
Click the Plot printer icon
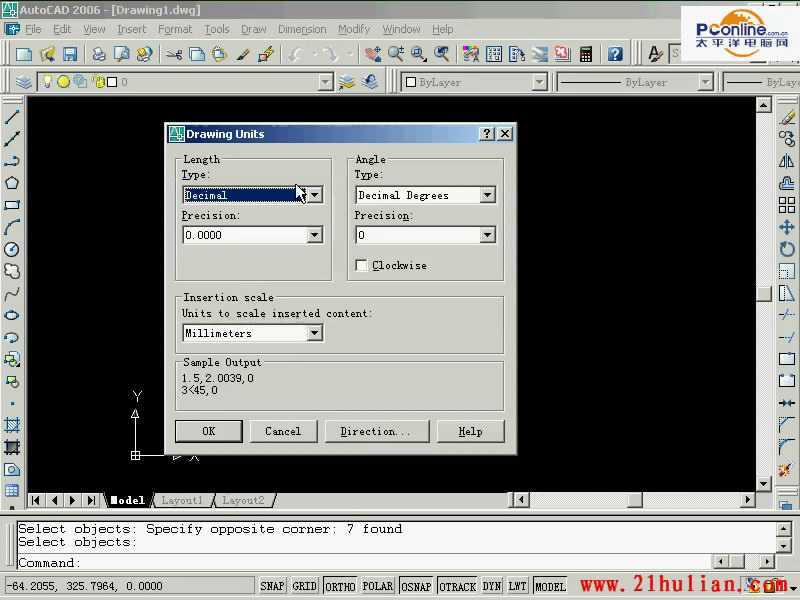(x=98, y=54)
